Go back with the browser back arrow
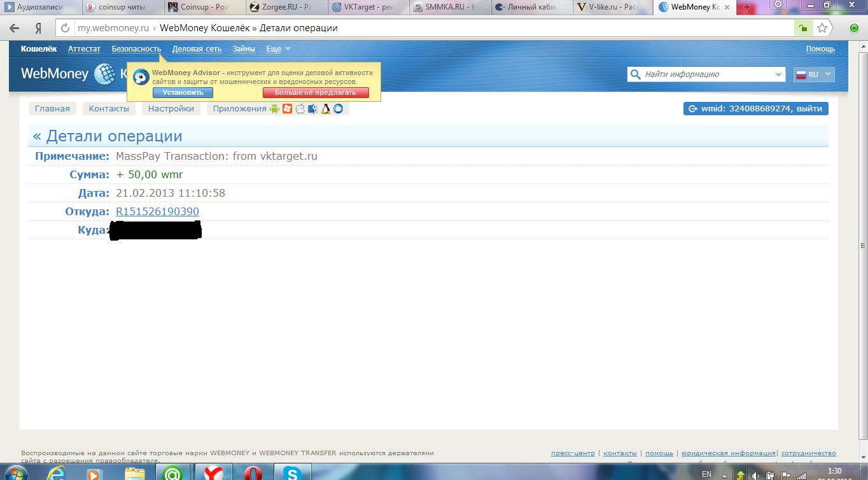Viewport: 868px width, 480px height. coord(15,28)
